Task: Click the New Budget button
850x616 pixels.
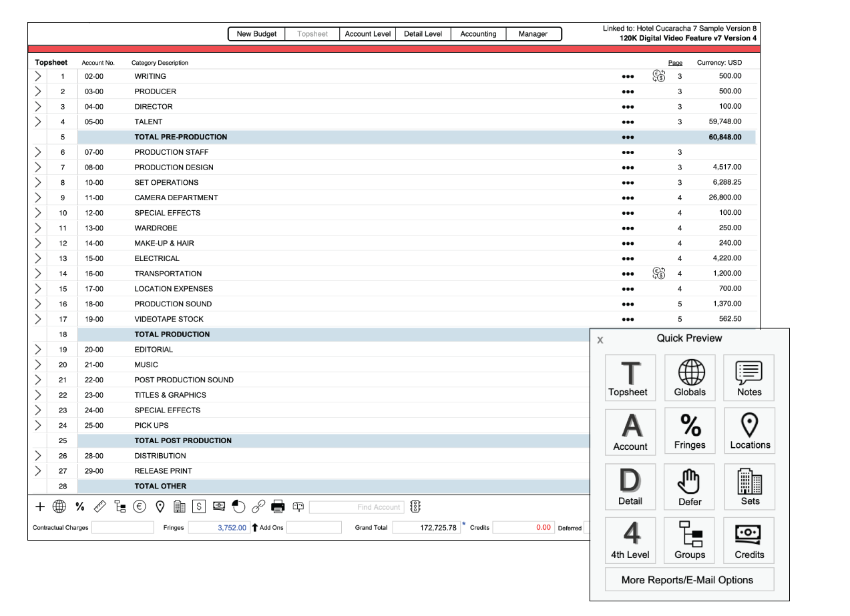Action: tap(256, 33)
